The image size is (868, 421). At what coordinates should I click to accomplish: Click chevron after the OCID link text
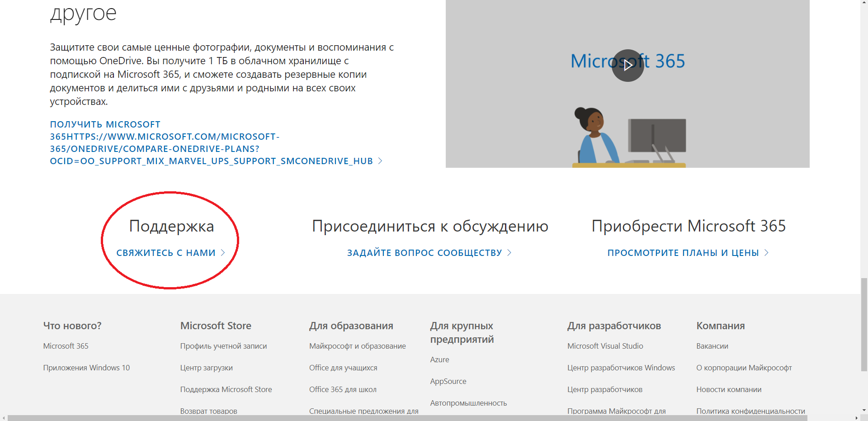(x=380, y=161)
